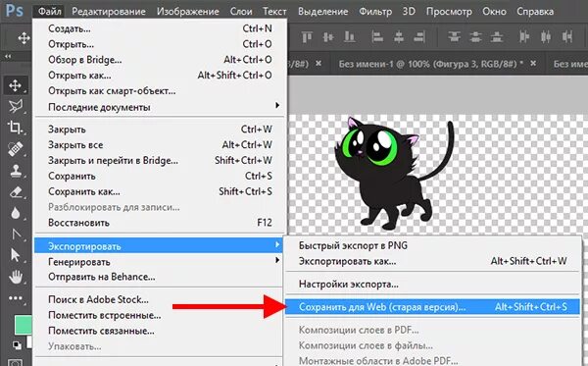
Task: Expand the Генерировать submenu
Action: (158, 261)
